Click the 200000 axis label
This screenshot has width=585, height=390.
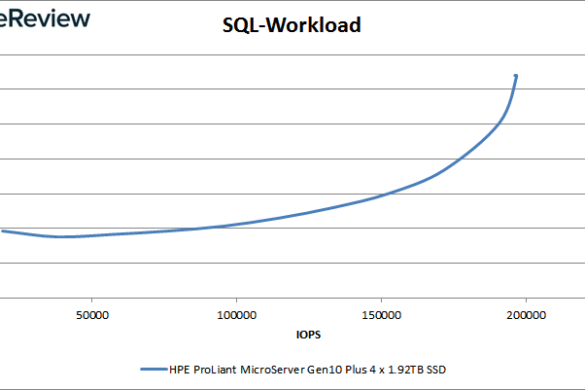[x=526, y=315]
